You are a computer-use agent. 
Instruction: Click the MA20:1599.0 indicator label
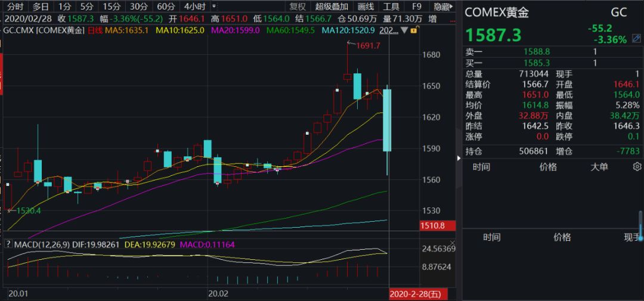[236, 30]
